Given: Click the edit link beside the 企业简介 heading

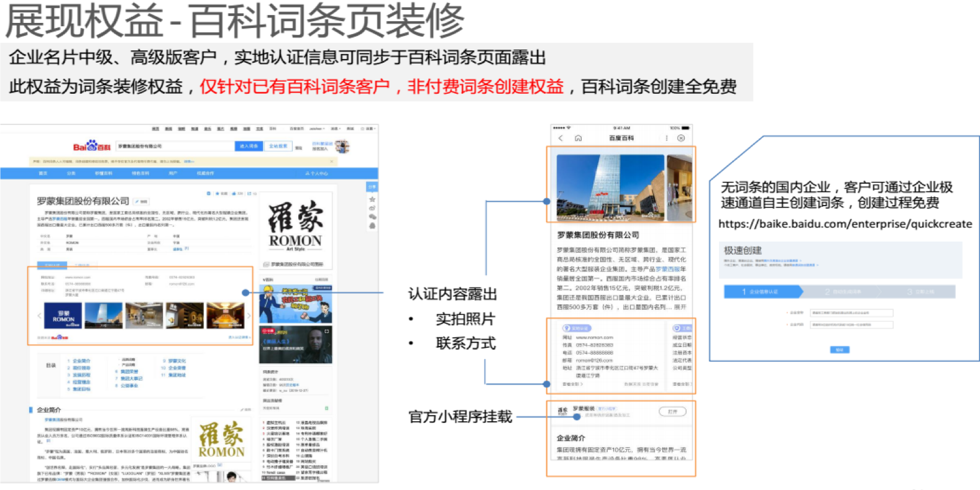Looking at the screenshot, I should tap(246, 410).
